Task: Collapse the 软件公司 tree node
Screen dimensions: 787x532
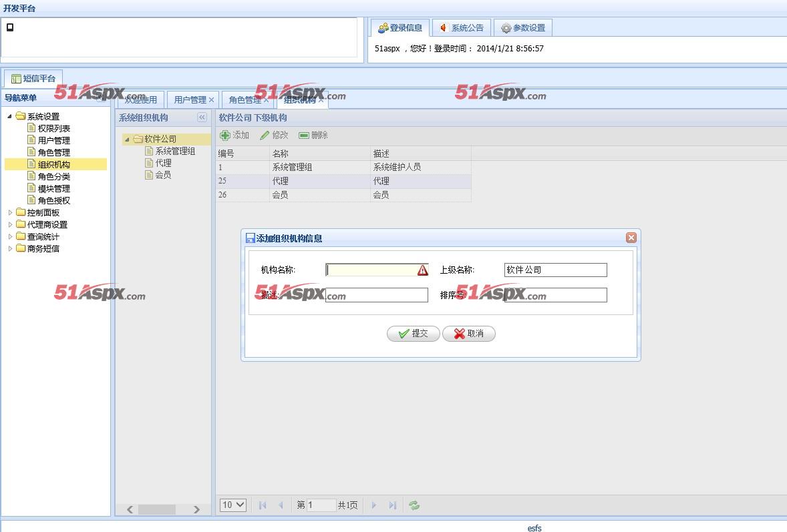Action: click(127, 140)
